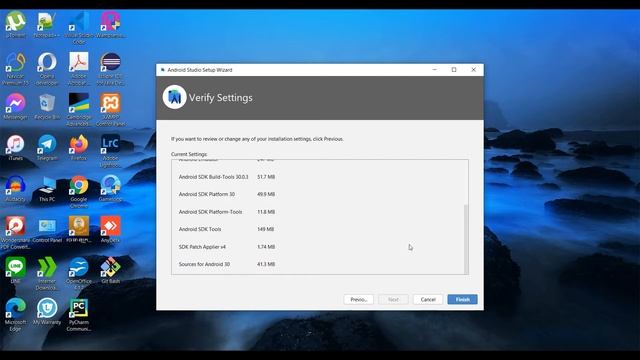Open Firefox desktop shortcut
640x360 pixels.
tap(79, 147)
